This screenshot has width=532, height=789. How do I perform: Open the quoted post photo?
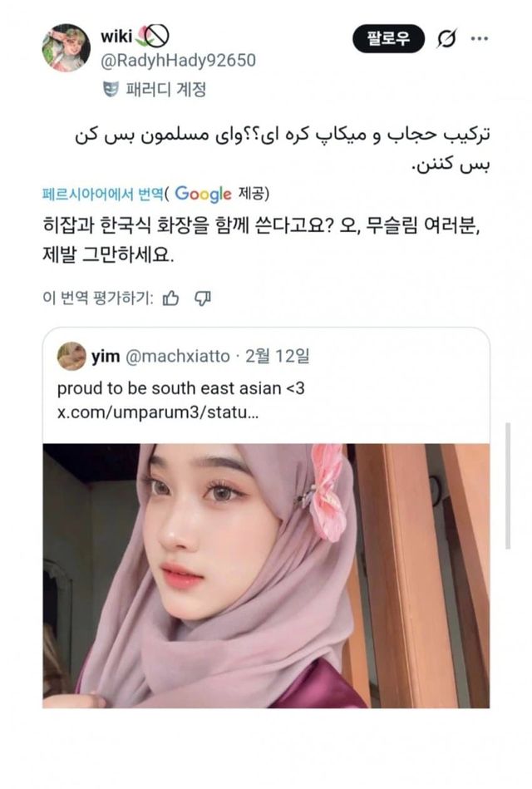click(x=266, y=575)
